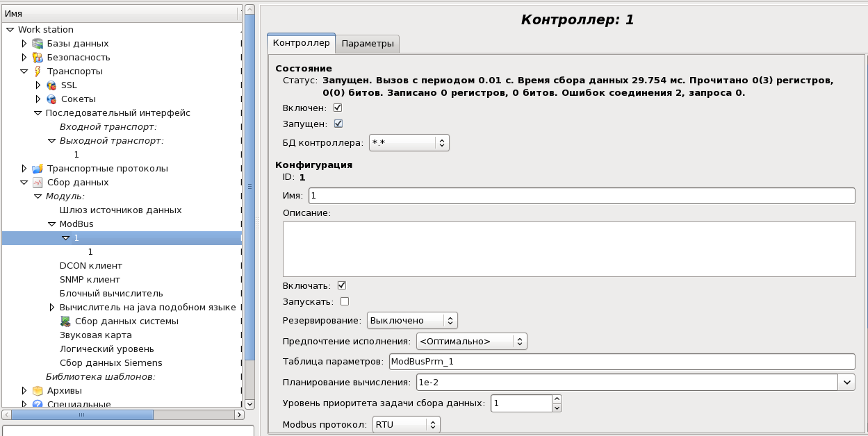This screenshot has width=868, height=436.
Task: Click the Сокеты transport icon
Action: point(51,99)
